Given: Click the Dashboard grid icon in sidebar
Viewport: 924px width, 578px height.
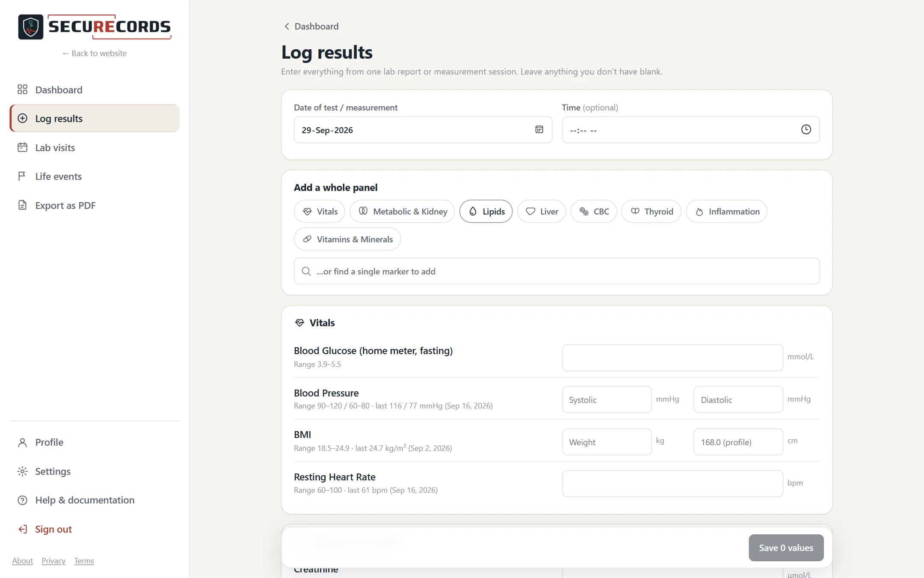Looking at the screenshot, I should tap(22, 89).
